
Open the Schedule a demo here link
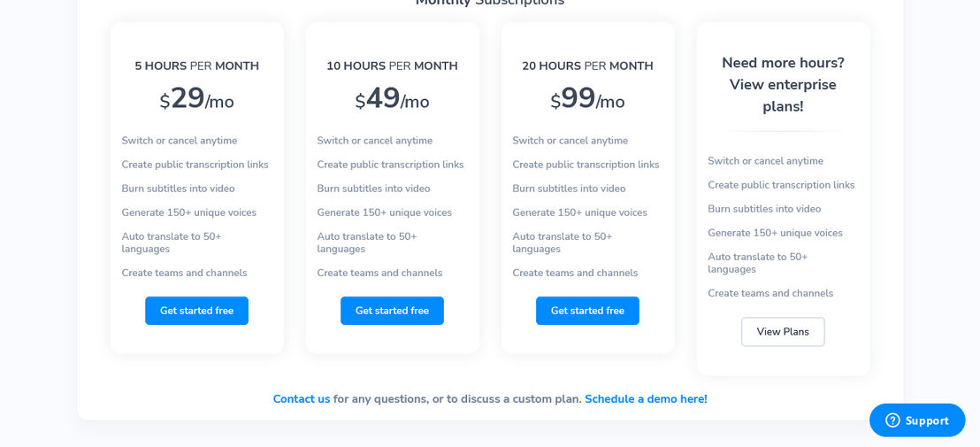click(x=646, y=399)
